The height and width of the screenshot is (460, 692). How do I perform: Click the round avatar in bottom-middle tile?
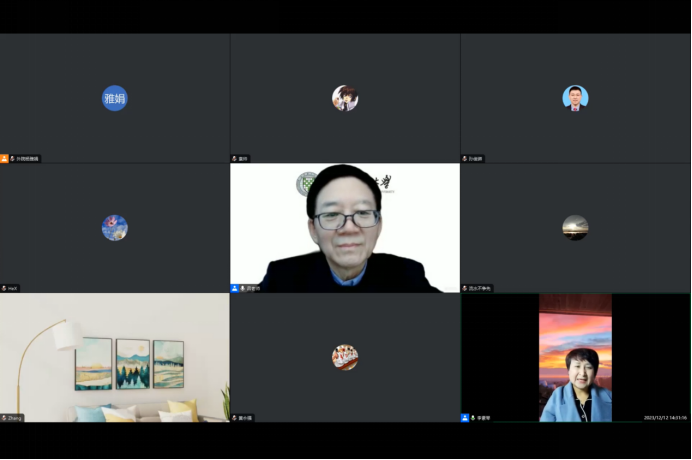[x=345, y=357]
